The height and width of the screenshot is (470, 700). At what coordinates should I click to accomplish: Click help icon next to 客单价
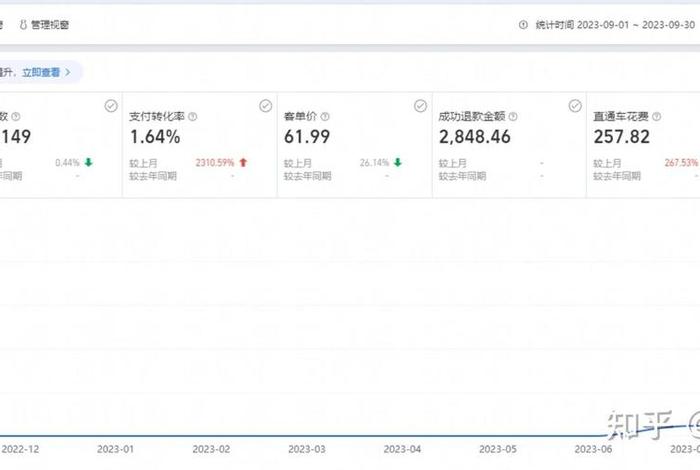click(x=325, y=116)
